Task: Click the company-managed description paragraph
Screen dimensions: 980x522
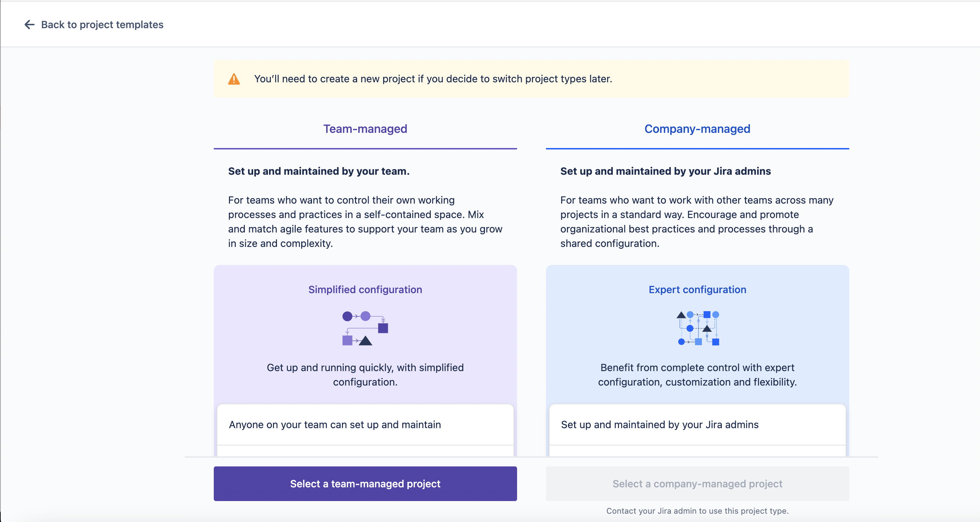Action: 697,222
